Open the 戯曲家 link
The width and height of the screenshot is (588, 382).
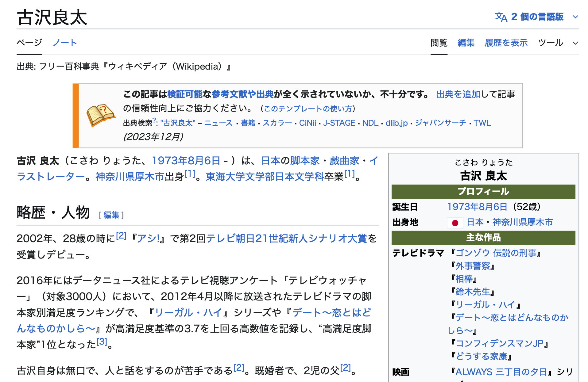pyautogui.click(x=344, y=161)
